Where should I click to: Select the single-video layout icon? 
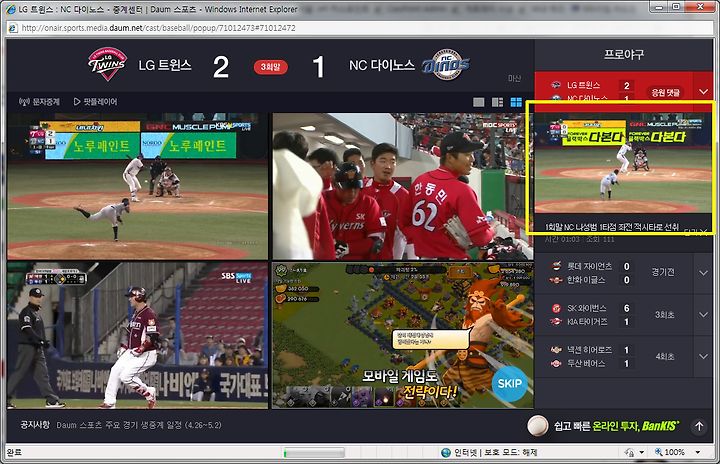pyautogui.click(x=478, y=102)
